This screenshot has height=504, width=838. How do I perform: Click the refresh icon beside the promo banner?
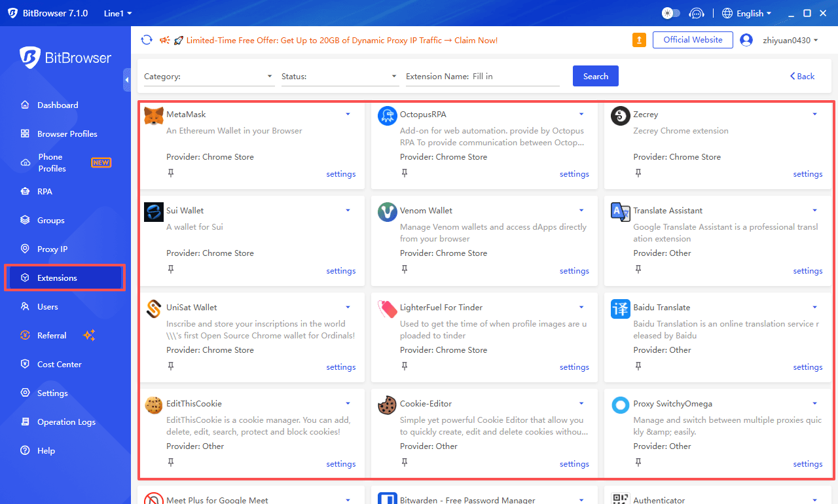[x=147, y=40]
